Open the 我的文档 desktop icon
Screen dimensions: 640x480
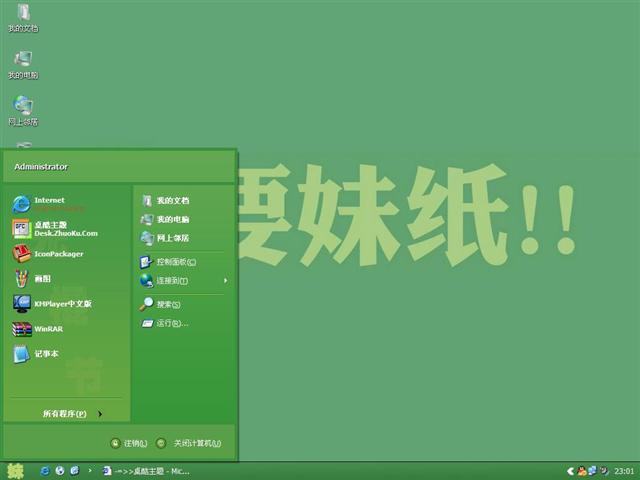(23, 18)
